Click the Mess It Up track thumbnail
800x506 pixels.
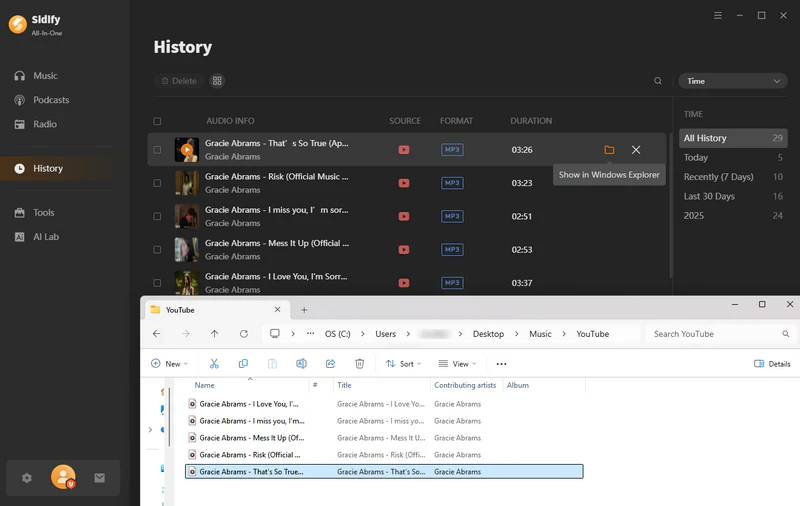pyautogui.click(x=187, y=249)
